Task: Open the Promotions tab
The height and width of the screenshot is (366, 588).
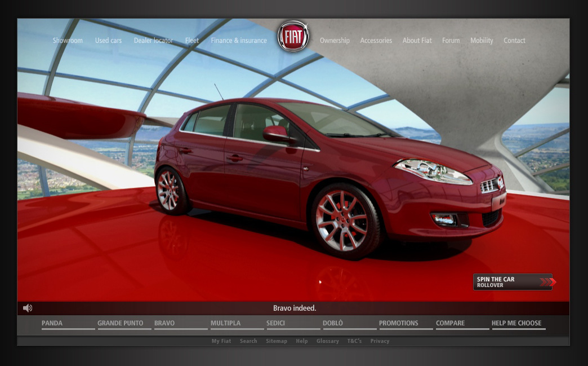Action: pyautogui.click(x=406, y=324)
